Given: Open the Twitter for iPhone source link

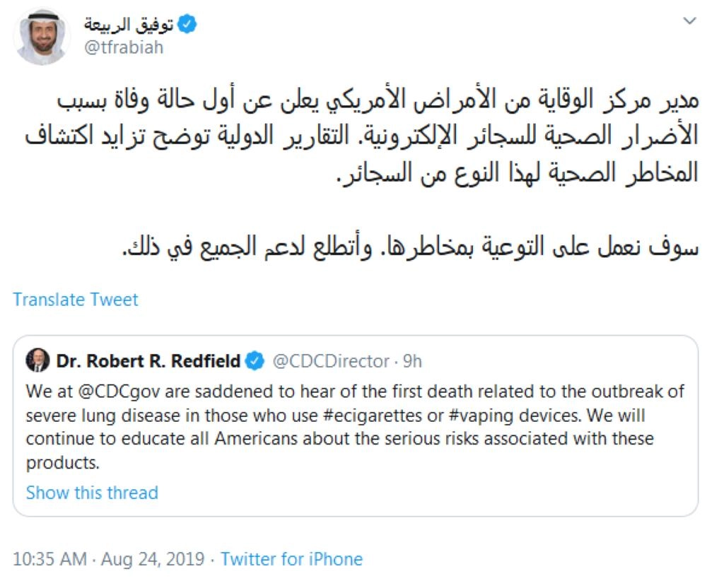Looking at the screenshot, I should click(x=291, y=560).
